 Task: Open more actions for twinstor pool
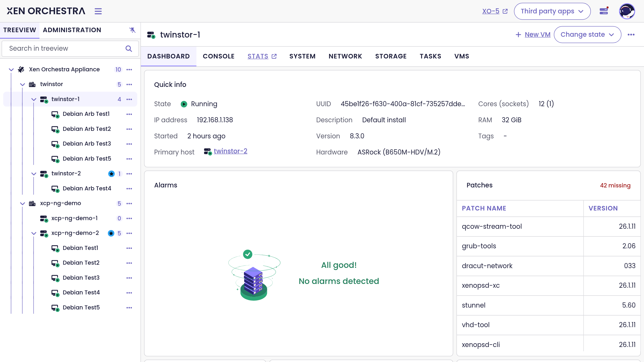129,84
